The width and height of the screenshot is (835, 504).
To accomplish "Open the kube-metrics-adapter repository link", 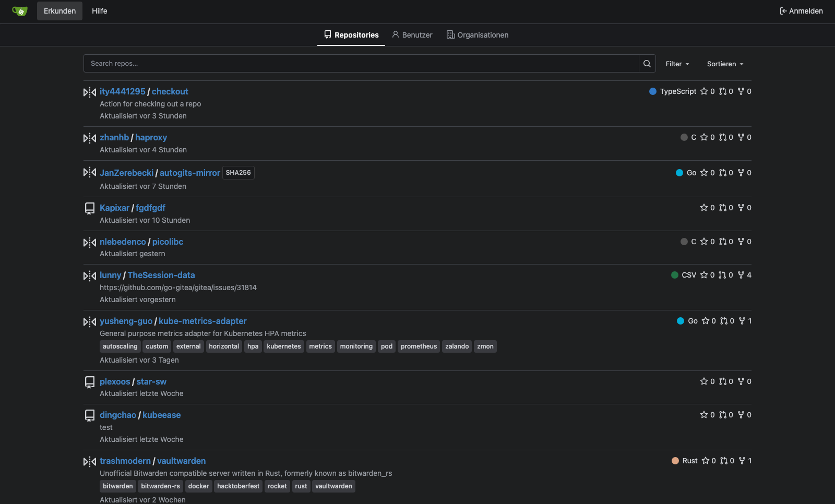I will pos(202,321).
